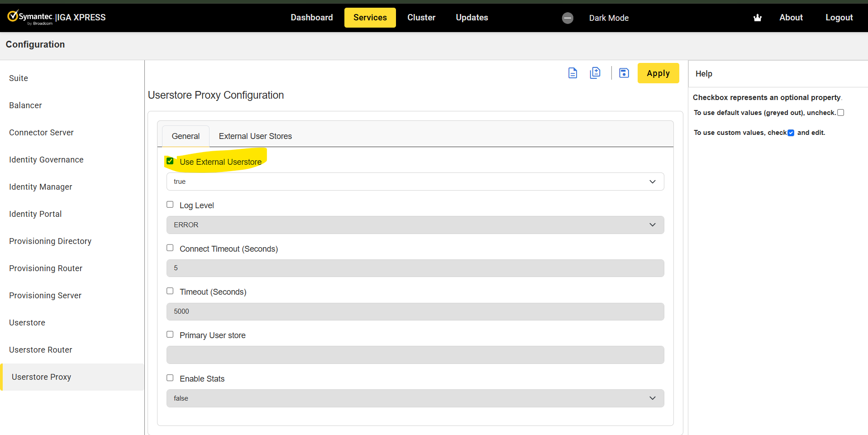This screenshot has height=435, width=868.
Task: Toggle the Dark Mode switch
Action: (568, 18)
